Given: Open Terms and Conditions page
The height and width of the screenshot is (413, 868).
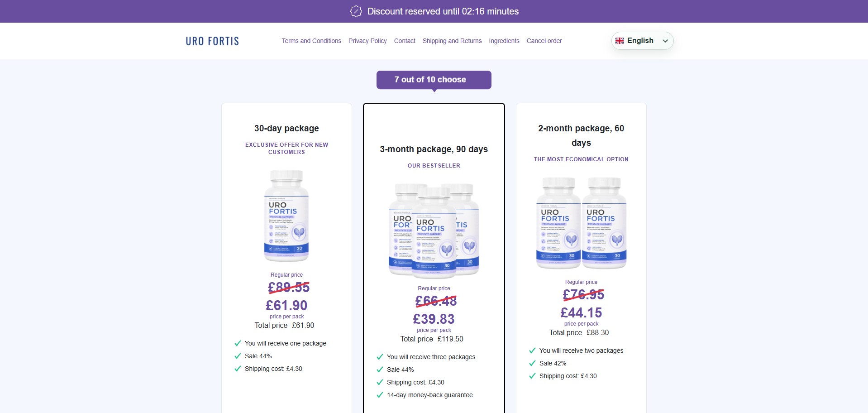Looking at the screenshot, I should 311,41.
